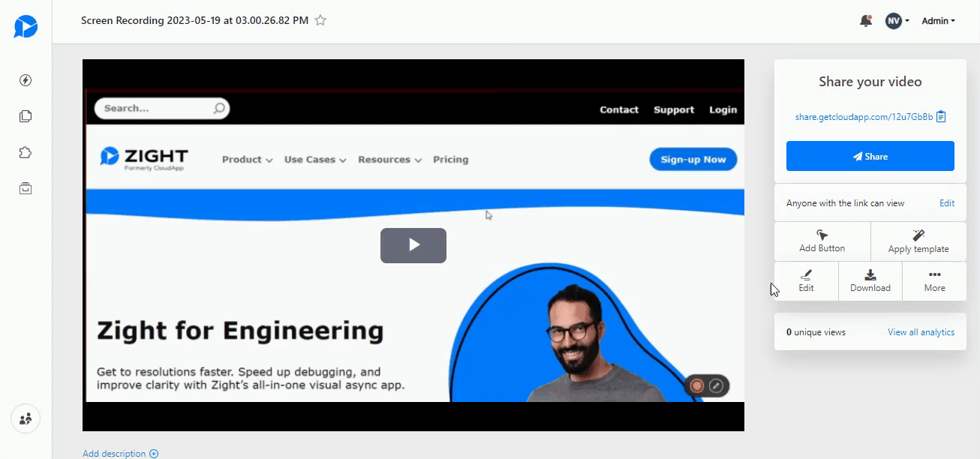This screenshot has height=459, width=980.
Task: Click the Edit pencil button
Action: tap(806, 281)
